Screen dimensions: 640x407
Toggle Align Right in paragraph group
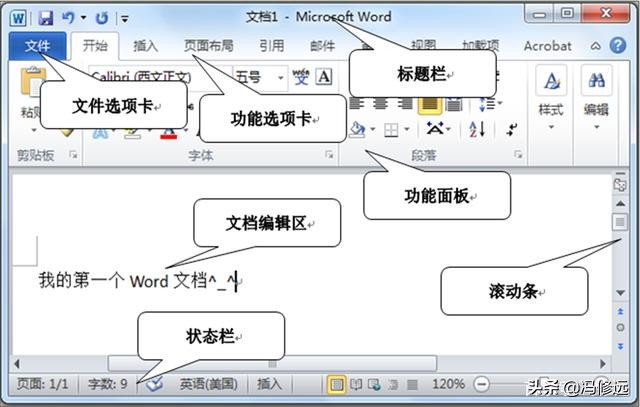[x=405, y=104]
